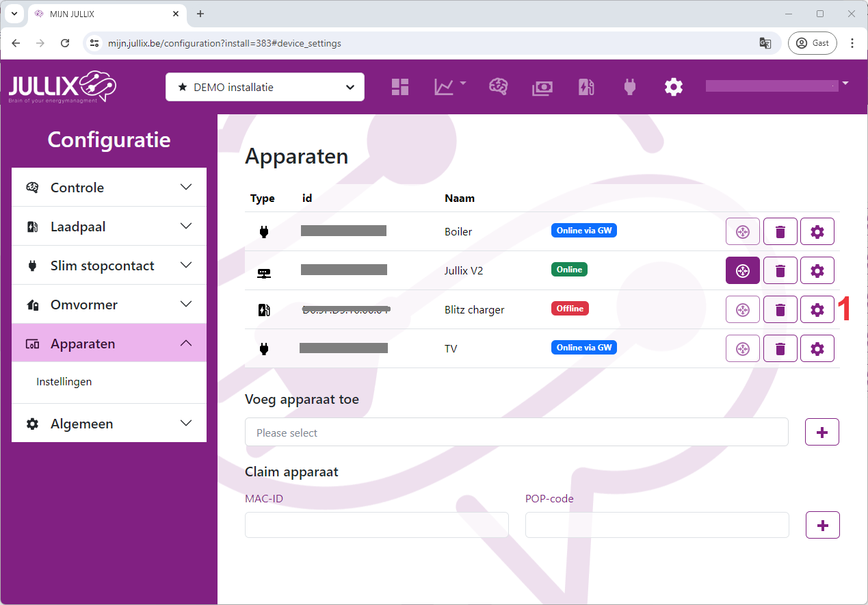
Task: Open settings gear for Blitz charger
Action: (817, 310)
